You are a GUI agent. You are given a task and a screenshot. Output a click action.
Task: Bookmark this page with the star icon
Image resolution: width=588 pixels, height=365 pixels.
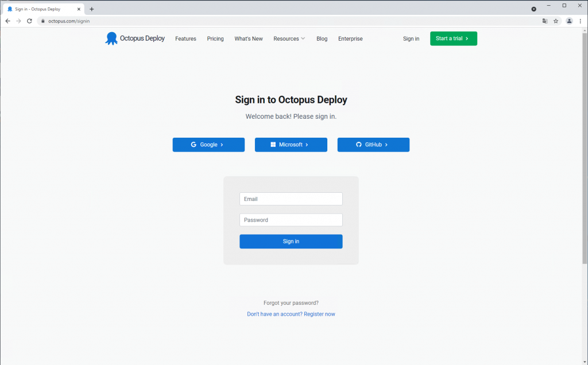click(556, 21)
